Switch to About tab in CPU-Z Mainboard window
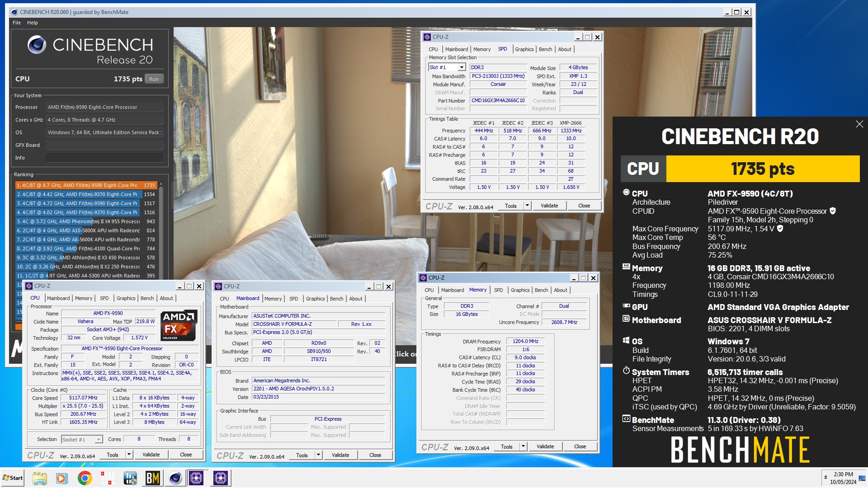 click(x=356, y=299)
